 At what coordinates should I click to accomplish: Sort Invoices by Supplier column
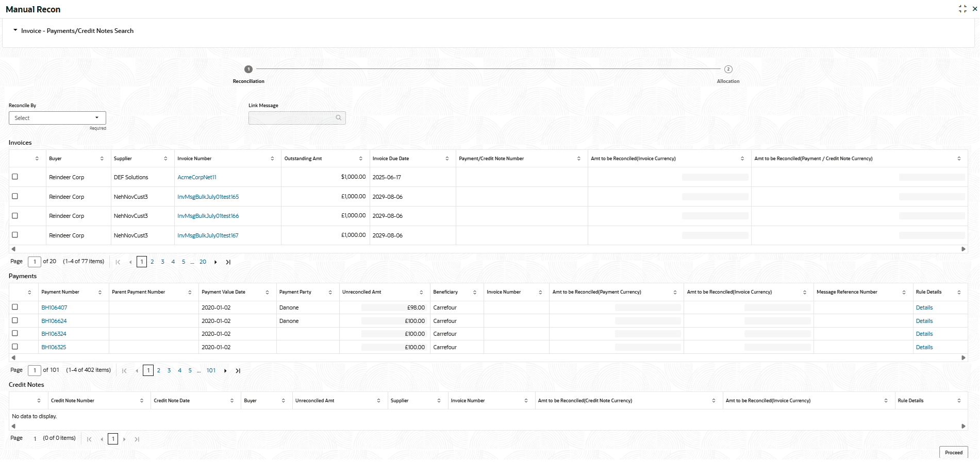coord(165,159)
